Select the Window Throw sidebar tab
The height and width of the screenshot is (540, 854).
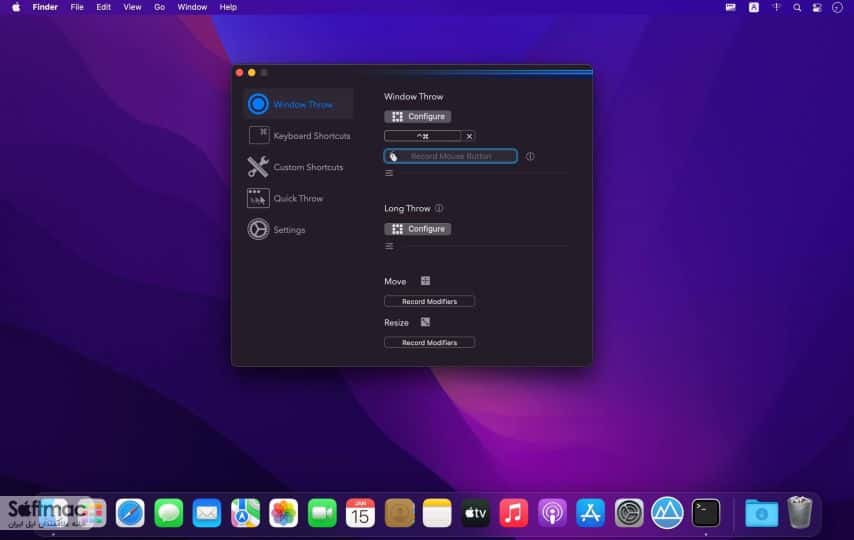coord(298,104)
